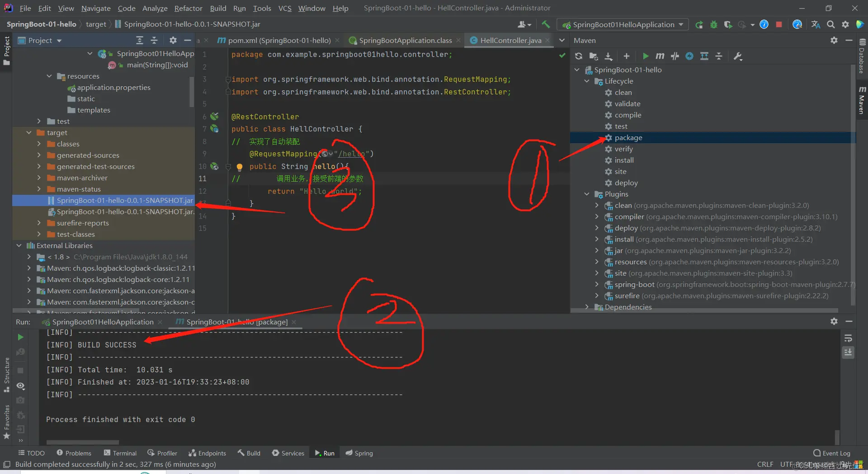Image resolution: width=868 pixels, height=474 pixels.
Task: Toggle the Project tool window side tab
Action: pyautogui.click(x=6, y=51)
